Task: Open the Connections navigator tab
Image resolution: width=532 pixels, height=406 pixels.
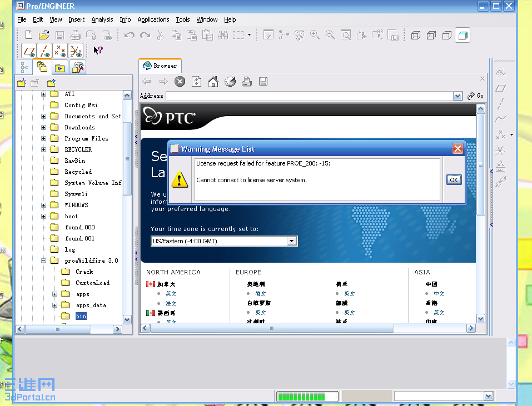Action: coord(78,67)
